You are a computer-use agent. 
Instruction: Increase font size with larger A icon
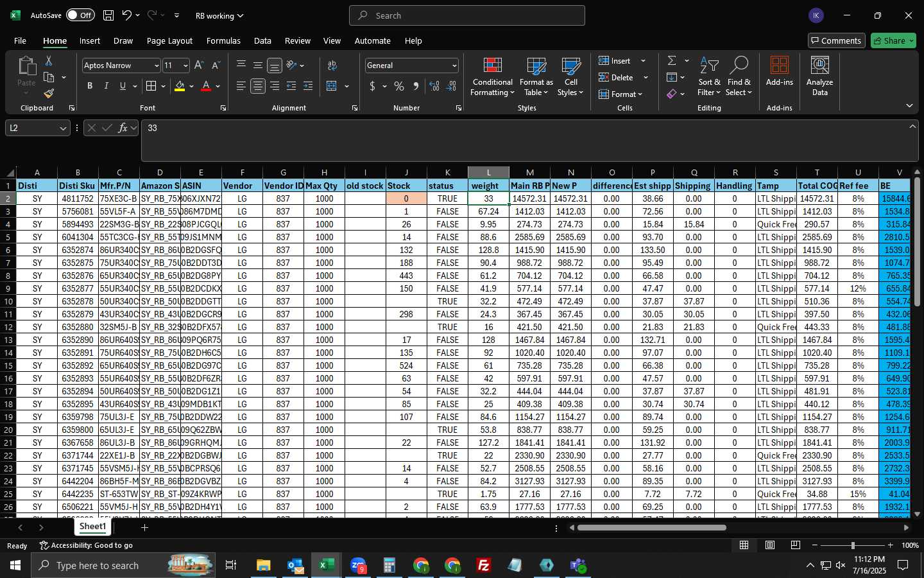(199, 66)
